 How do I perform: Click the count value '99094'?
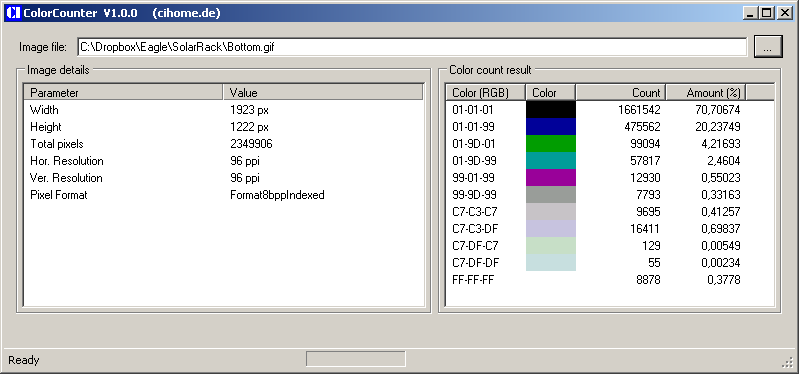(x=645, y=144)
